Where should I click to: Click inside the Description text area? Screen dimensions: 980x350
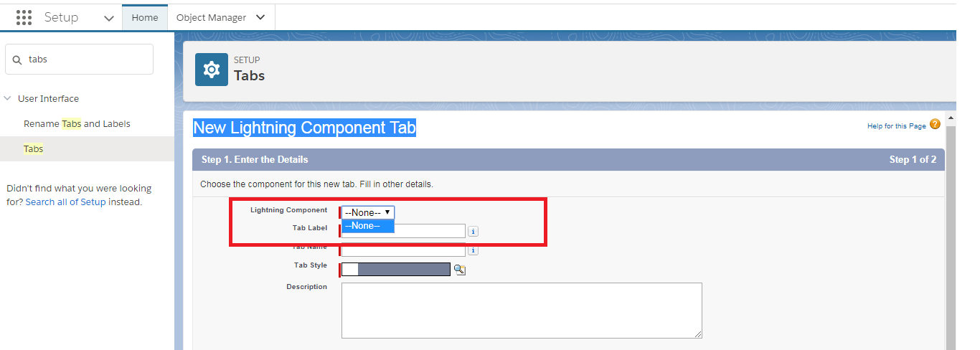coord(522,310)
